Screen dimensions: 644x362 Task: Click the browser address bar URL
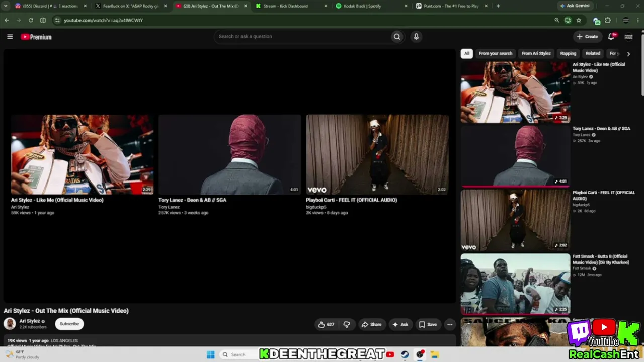[104, 20]
